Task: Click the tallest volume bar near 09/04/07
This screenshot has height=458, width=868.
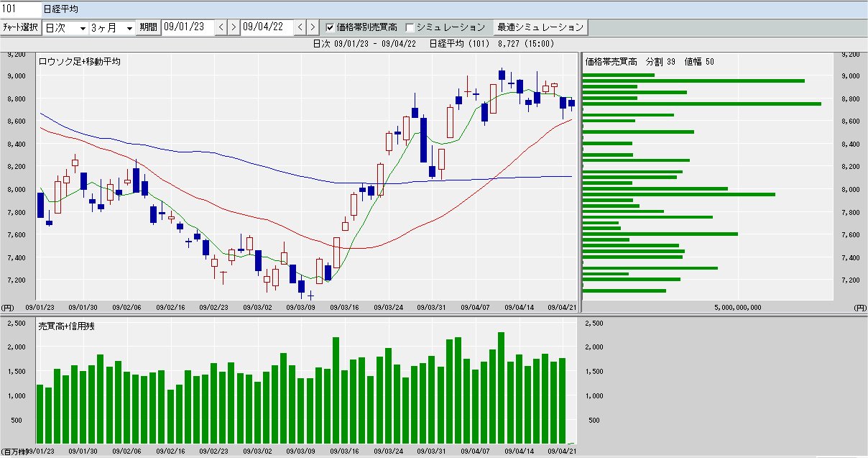Action: (x=501, y=387)
